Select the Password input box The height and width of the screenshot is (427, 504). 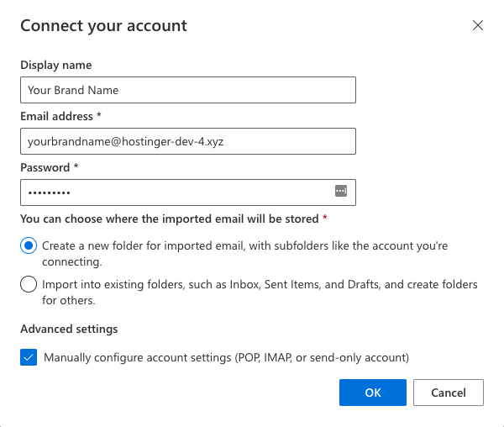click(x=188, y=192)
